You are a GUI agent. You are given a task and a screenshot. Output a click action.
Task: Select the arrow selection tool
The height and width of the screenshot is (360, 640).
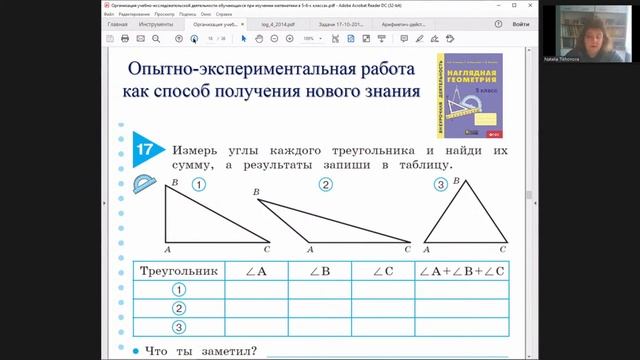(x=244, y=39)
